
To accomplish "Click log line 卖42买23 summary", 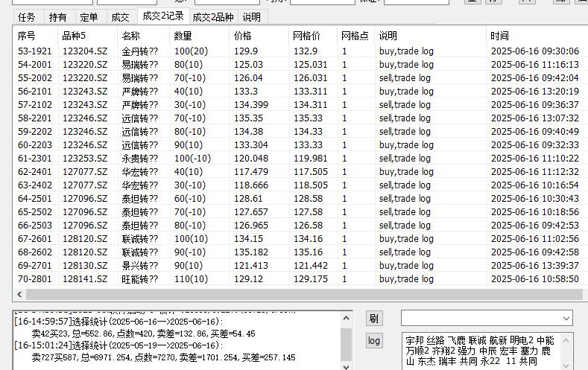I will (x=144, y=334).
